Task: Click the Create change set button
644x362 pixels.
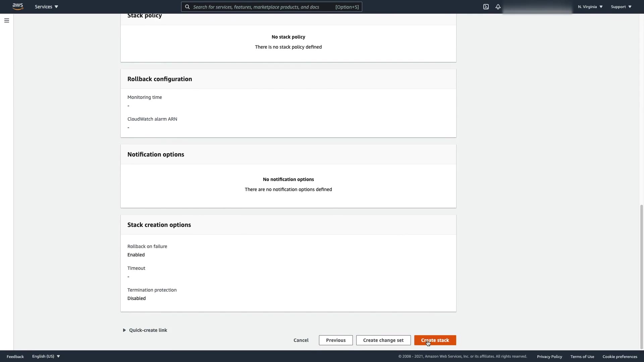Action: click(383, 340)
